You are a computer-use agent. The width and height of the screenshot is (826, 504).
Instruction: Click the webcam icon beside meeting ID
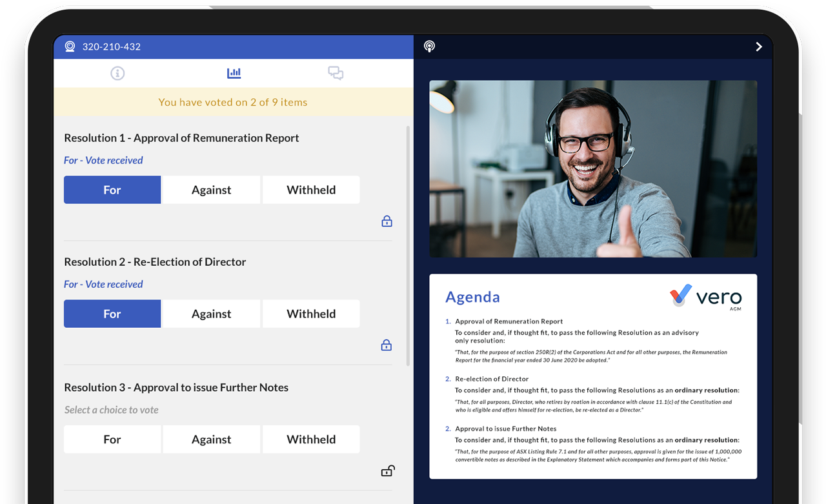pyautogui.click(x=70, y=46)
